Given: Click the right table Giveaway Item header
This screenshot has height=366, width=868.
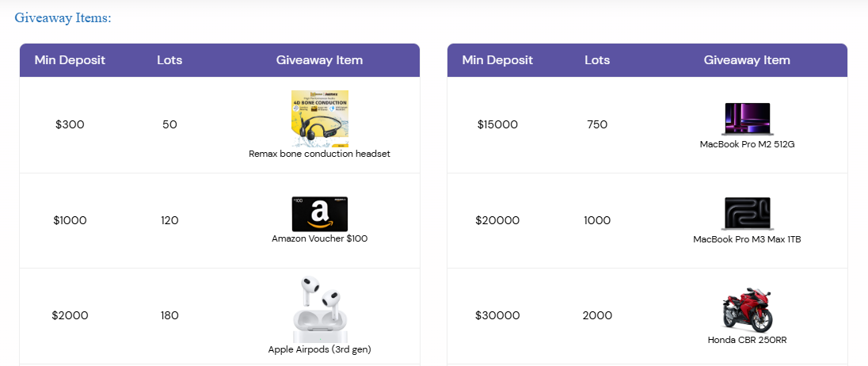Looking at the screenshot, I should (747, 60).
